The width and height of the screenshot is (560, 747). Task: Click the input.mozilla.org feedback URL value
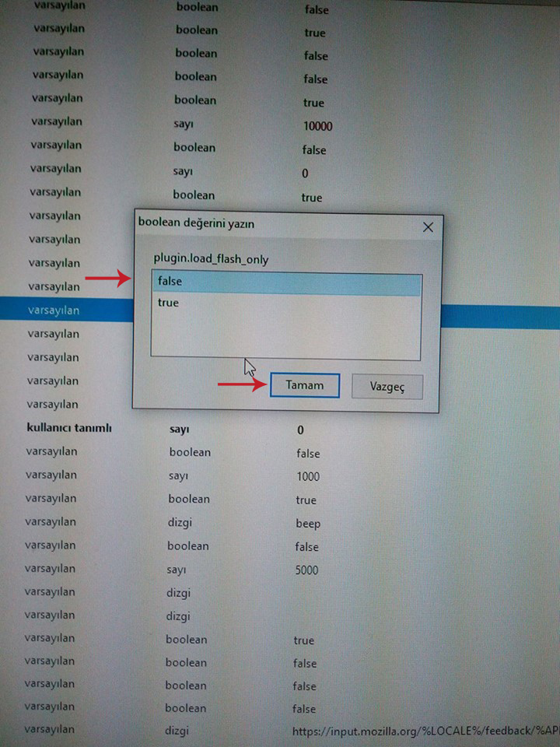pyautogui.click(x=425, y=731)
